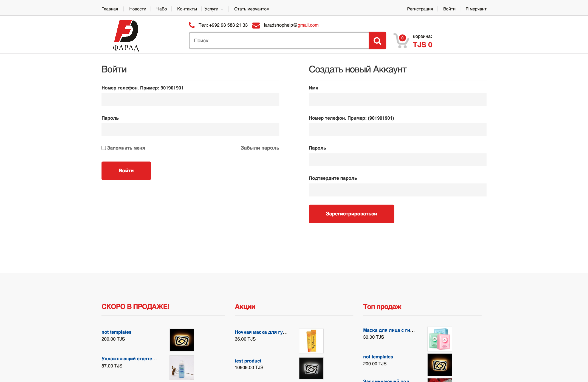Click test product lamp thumbnail
Viewport: 588px width, 382px height.
[311, 368]
